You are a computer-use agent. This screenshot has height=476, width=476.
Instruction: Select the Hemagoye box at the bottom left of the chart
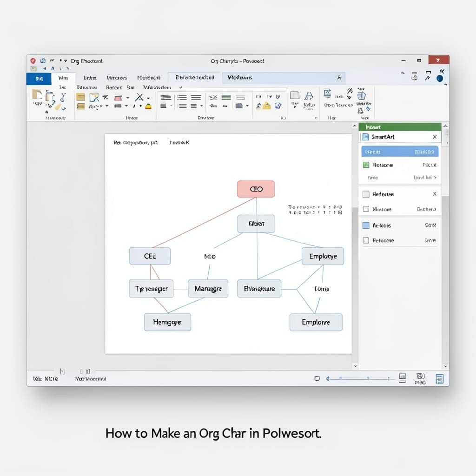(167, 322)
